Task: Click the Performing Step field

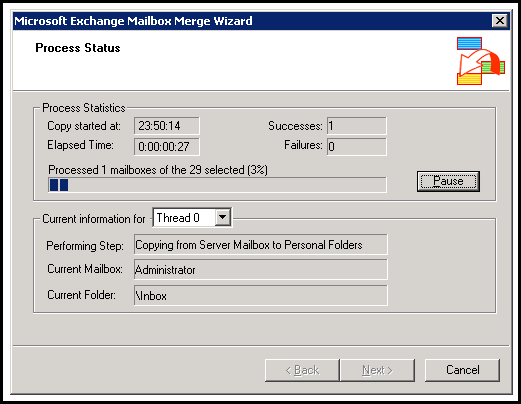Action: [x=261, y=245]
